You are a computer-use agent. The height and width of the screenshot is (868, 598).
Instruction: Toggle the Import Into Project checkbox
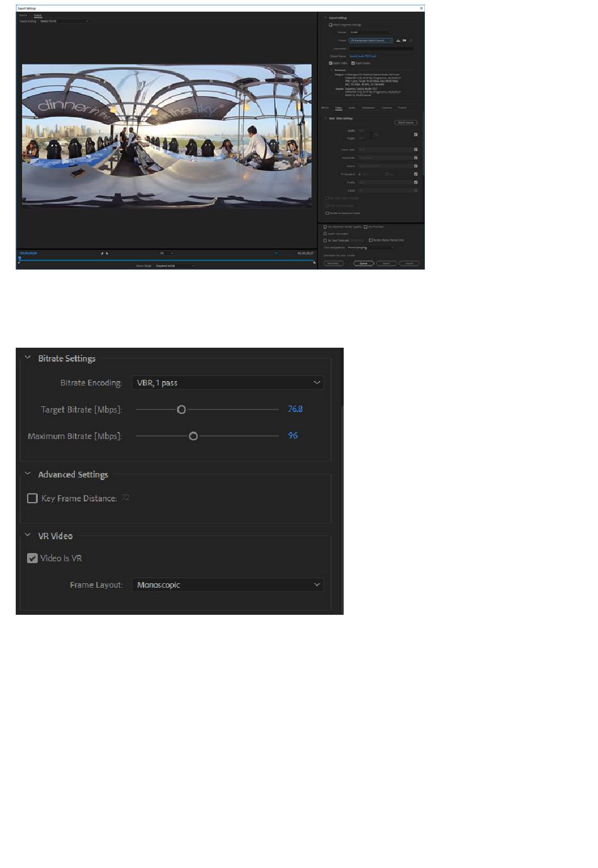(325, 234)
